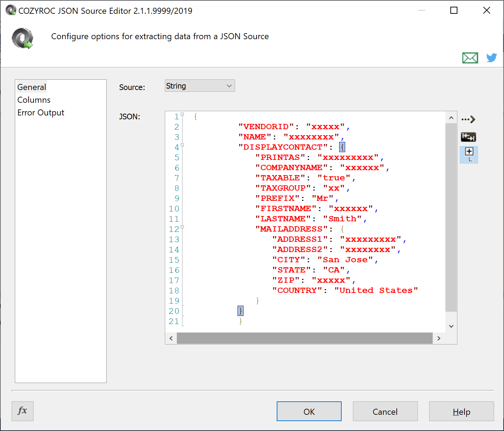Click the title bar application icon

click(11, 10)
